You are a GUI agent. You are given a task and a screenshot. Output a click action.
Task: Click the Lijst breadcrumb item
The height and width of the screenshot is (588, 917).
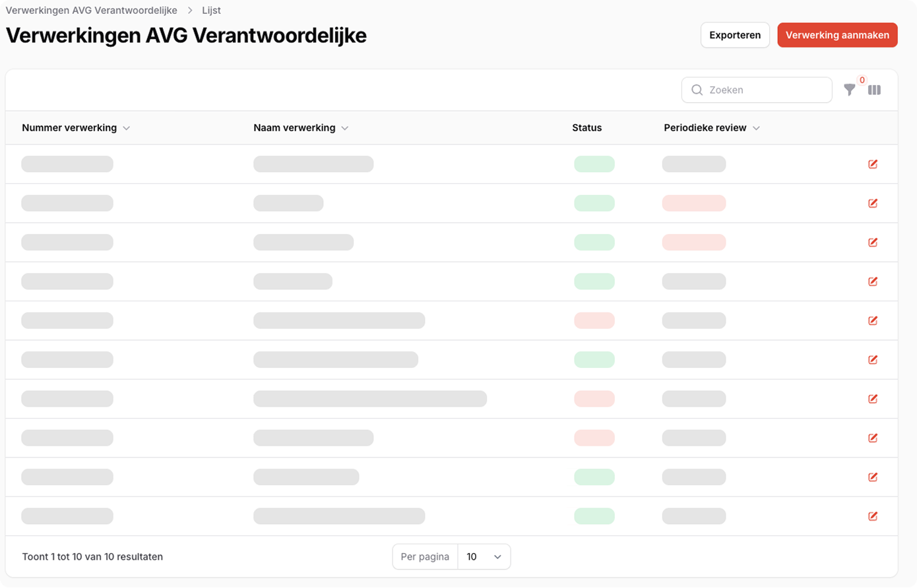[x=211, y=11]
